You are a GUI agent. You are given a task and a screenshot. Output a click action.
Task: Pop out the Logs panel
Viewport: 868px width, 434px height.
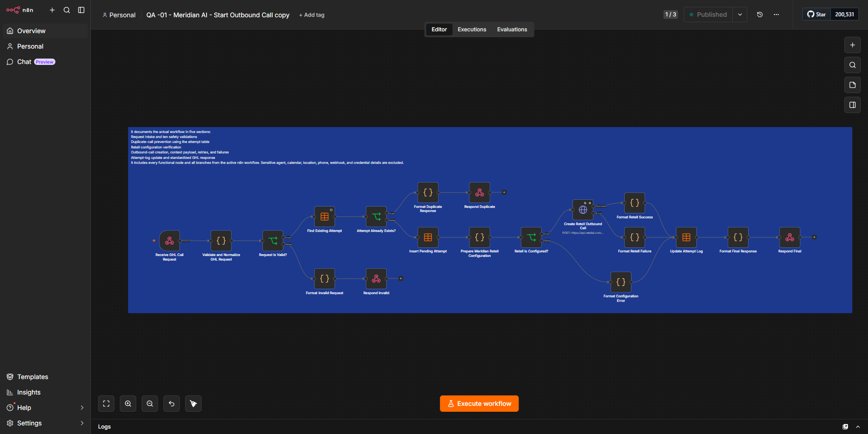(x=845, y=427)
